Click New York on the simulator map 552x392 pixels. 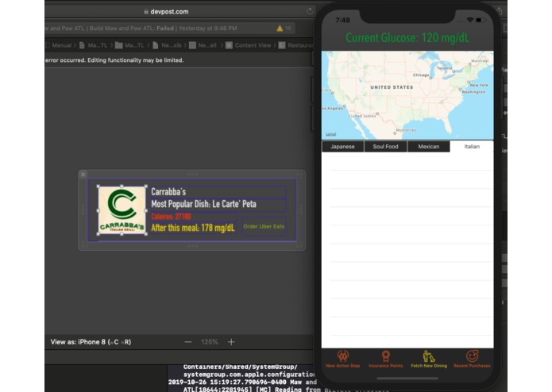coord(479,85)
